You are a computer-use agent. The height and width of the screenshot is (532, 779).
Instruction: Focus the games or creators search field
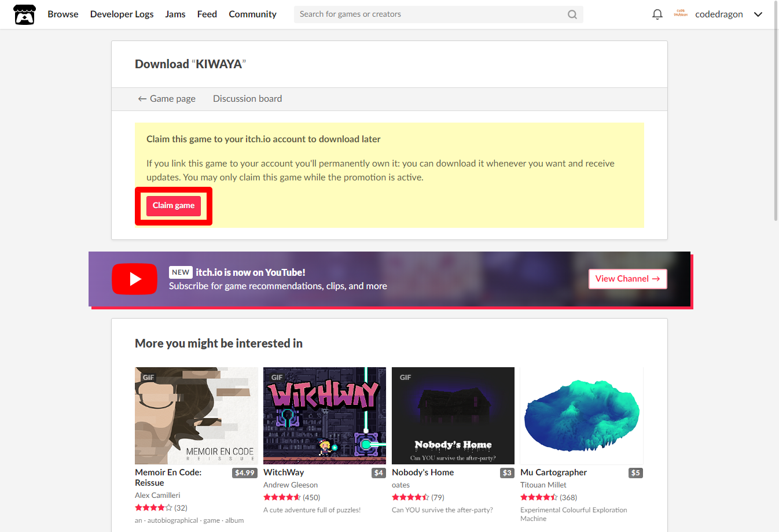pyautogui.click(x=438, y=14)
